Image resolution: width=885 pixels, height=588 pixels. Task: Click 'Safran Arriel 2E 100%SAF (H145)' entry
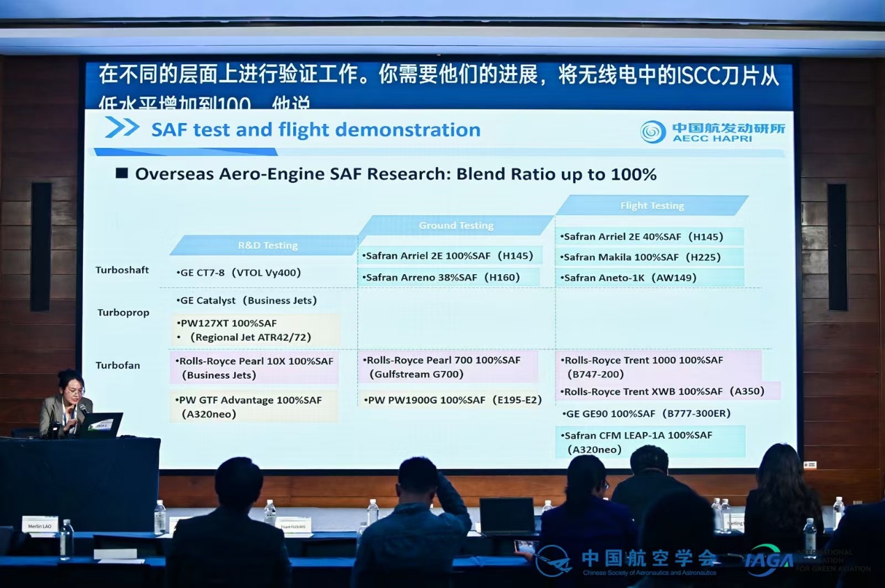pyautogui.click(x=451, y=255)
